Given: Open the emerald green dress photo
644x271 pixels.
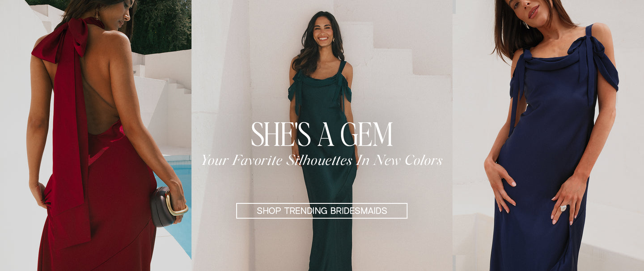Looking at the screenshot, I should coord(322,135).
